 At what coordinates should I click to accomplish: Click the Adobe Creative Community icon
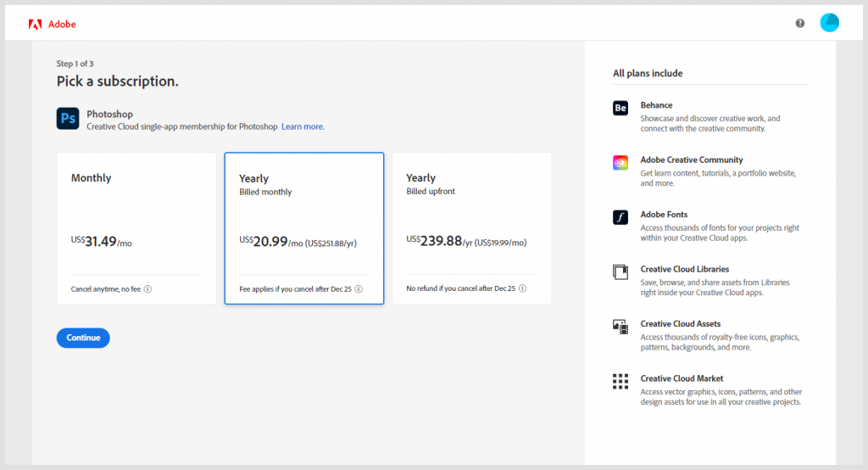click(620, 162)
